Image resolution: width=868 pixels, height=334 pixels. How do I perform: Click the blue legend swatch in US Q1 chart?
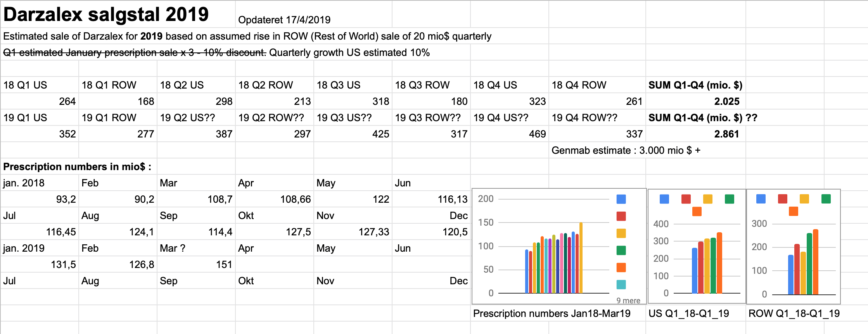[664, 199]
